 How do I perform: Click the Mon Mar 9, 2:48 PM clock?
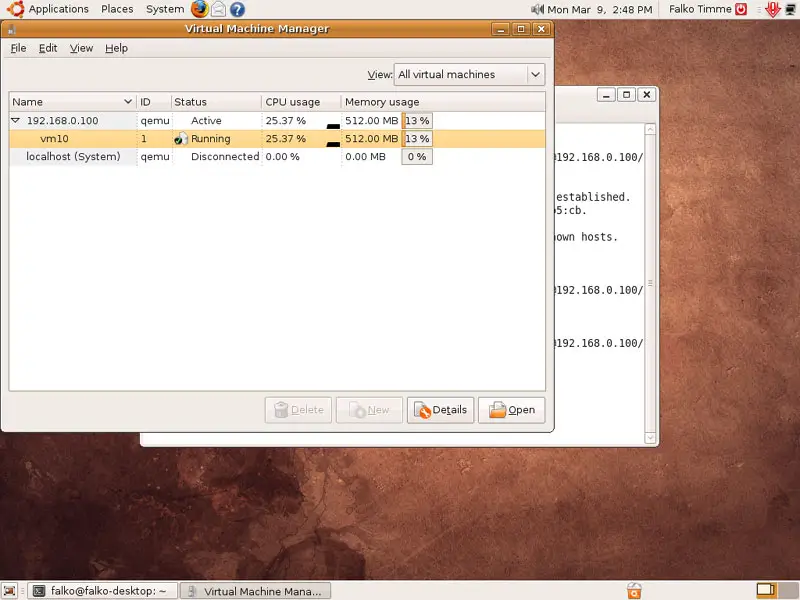tap(599, 9)
